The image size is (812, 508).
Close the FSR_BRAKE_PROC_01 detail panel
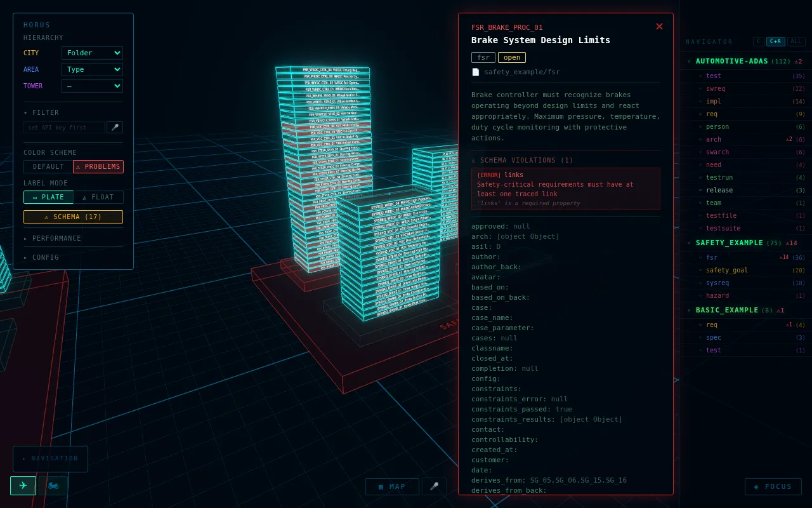point(659,27)
